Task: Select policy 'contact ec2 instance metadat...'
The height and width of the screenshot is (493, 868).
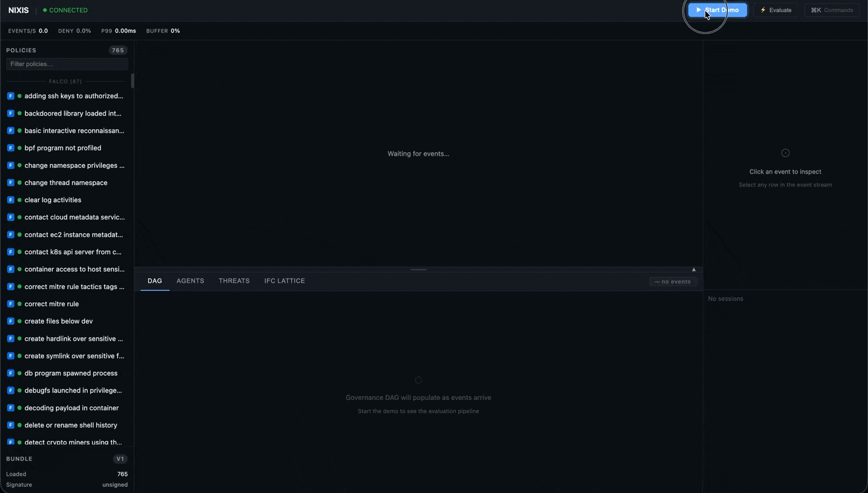Action: pyautogui.click(x=67, y=234)
